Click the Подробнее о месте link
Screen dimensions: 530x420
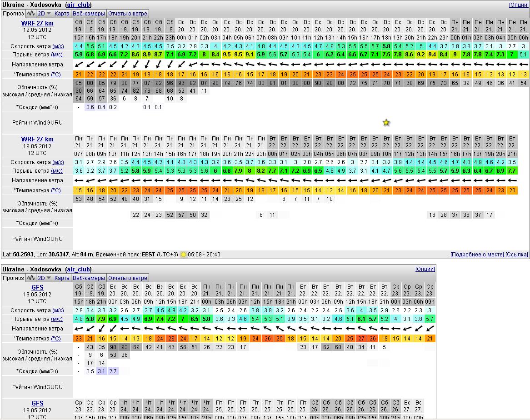pos(477,255)
